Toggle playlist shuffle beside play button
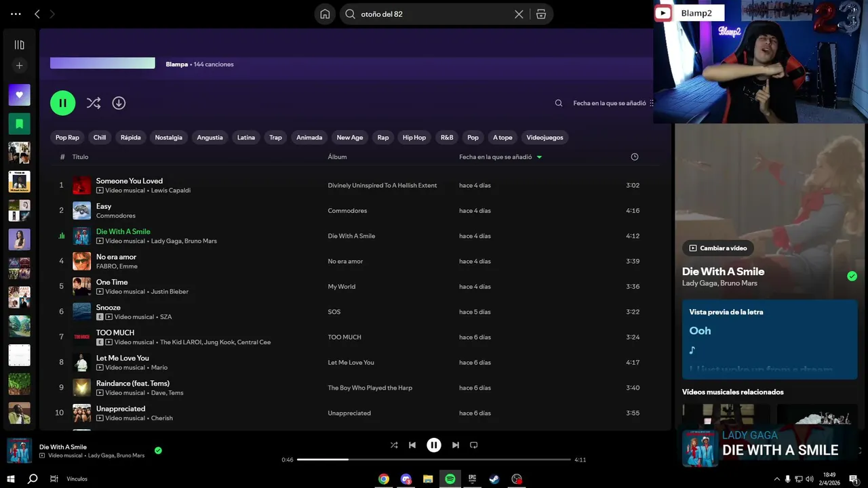868x488 pixels. pyautogui.click(x=94, y=103)
